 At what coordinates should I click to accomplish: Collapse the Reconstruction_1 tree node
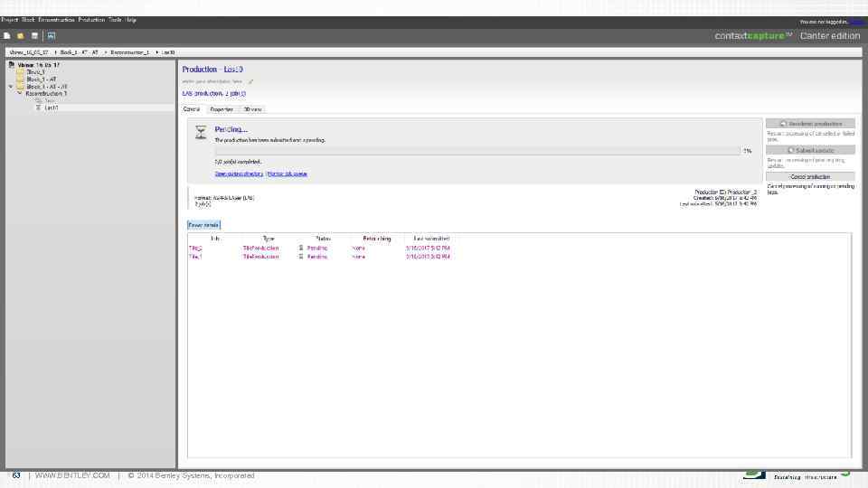click(x=19, y=93)
